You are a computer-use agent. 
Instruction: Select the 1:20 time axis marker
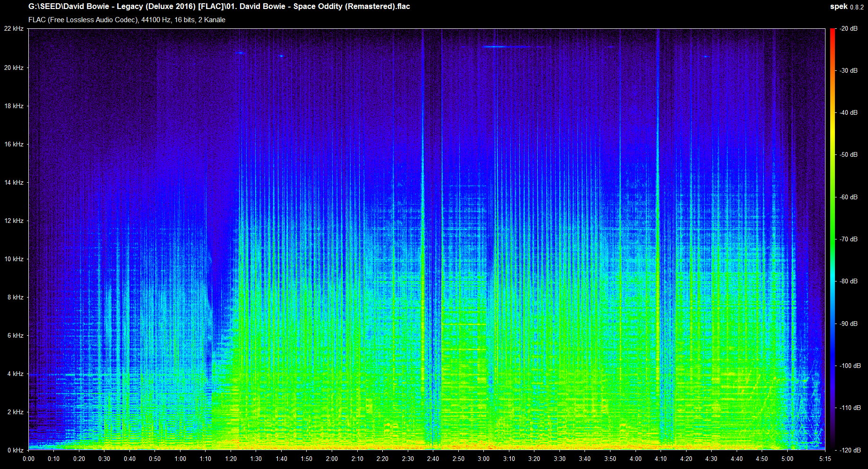(x=231, y=459)
